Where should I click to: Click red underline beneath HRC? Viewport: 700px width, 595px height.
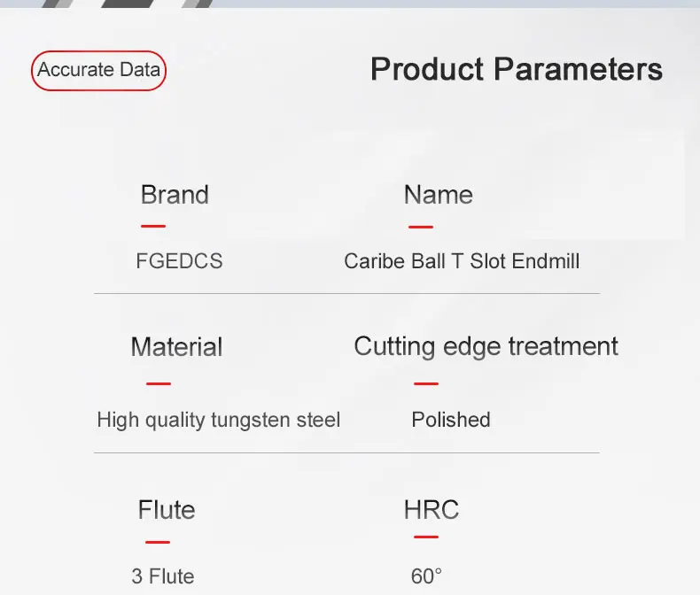[x=426, y=537]
